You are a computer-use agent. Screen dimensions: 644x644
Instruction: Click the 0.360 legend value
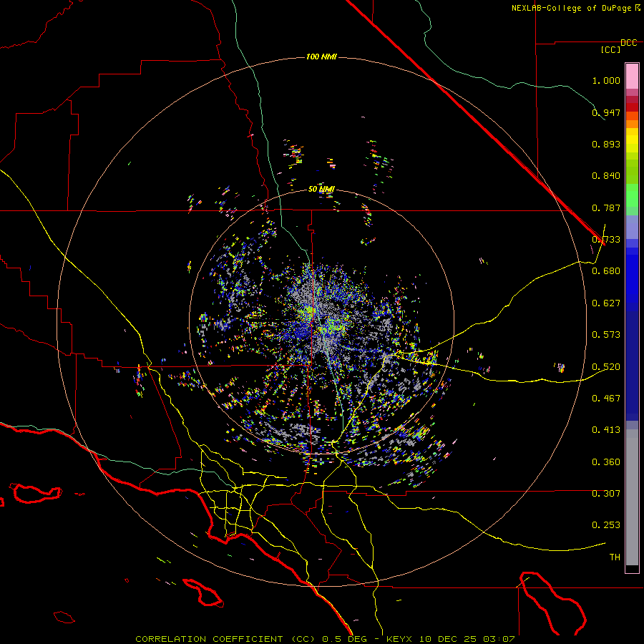pyautogui.click(x=606, y=462)
